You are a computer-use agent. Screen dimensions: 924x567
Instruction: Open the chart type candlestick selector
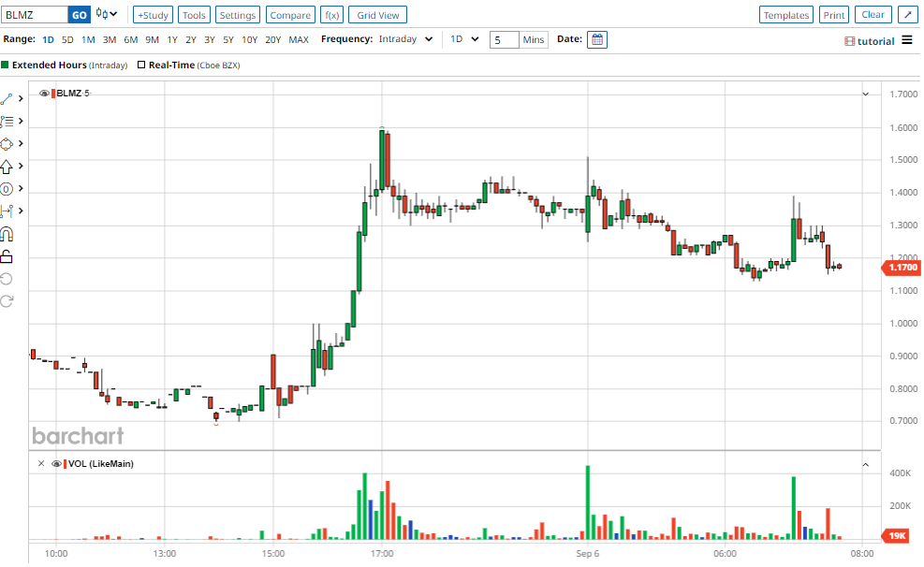[107, 14]
